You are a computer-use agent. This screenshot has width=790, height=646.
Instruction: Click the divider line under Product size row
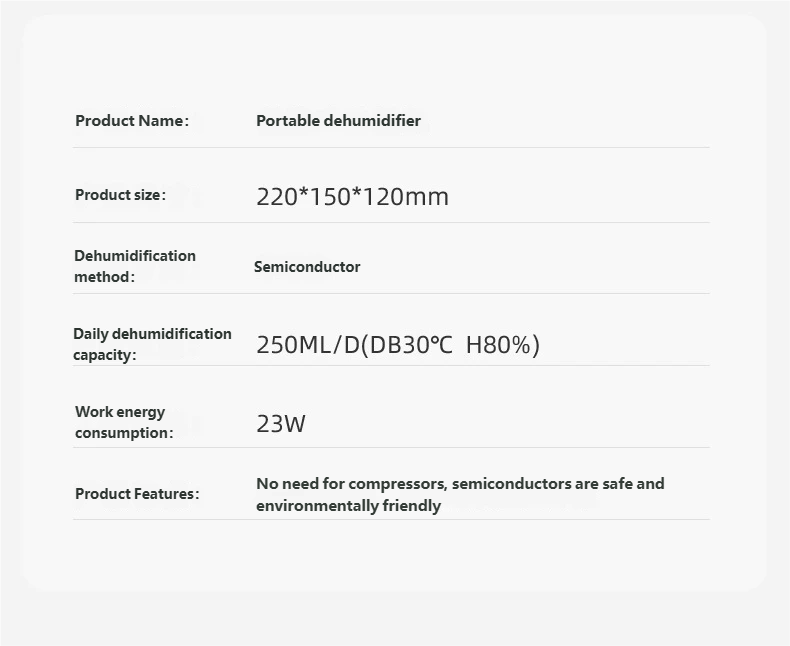click(391, 222)
